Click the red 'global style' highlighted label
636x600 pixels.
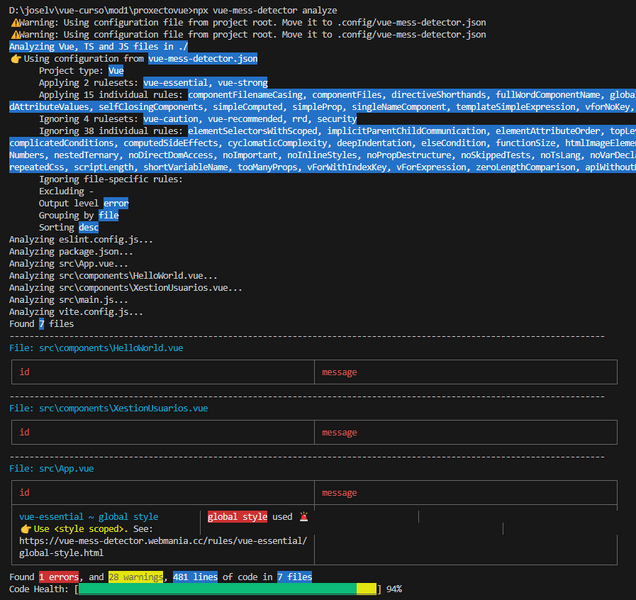point(237,516)
